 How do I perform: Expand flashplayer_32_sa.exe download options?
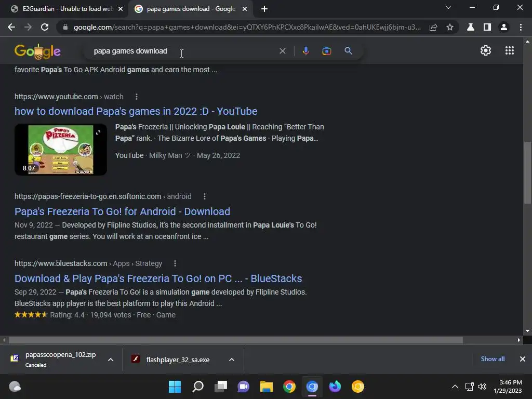232,360
